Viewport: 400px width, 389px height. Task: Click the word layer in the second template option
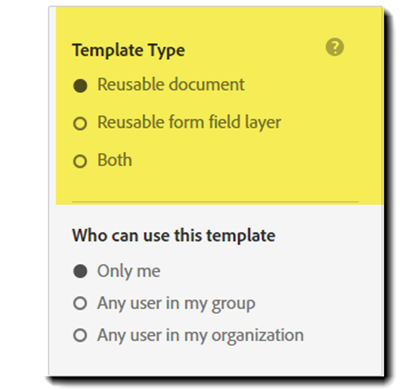[x=263, y=123]
